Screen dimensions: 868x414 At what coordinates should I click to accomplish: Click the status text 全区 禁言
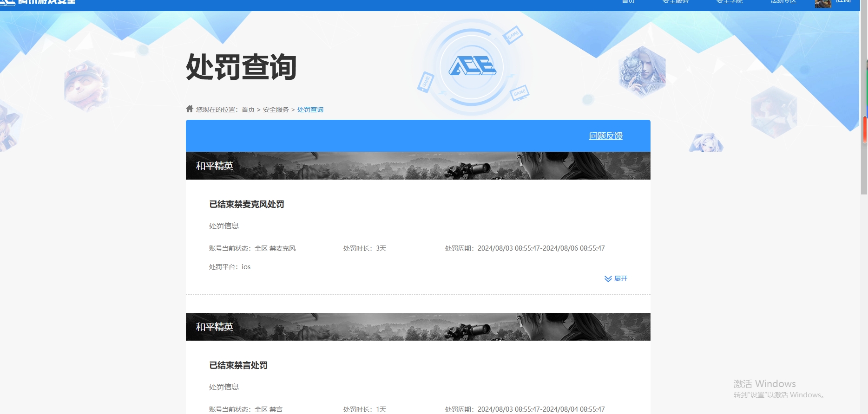click(269, 409)
